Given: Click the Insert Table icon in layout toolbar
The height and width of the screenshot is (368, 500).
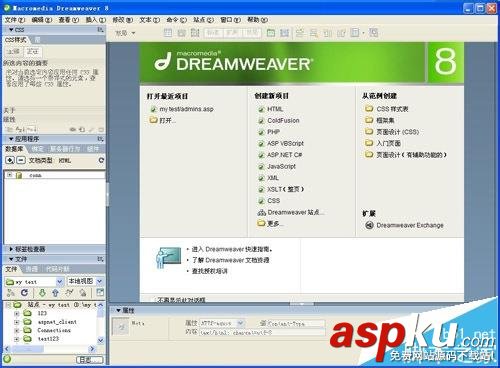Looking at the screenshot, I should [168, 33].
